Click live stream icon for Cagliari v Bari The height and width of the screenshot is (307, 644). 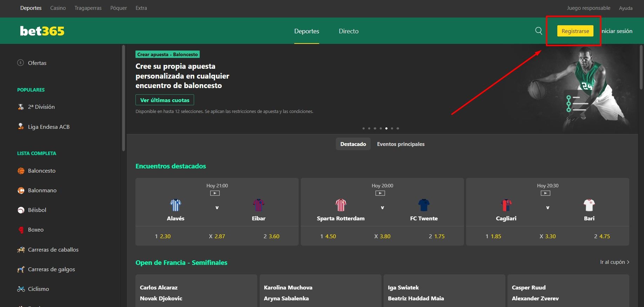(x=545, y=193)
